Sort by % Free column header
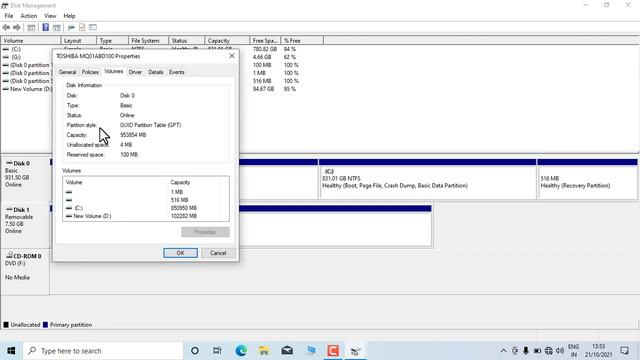The image size is (640, 360). point(302,40)
